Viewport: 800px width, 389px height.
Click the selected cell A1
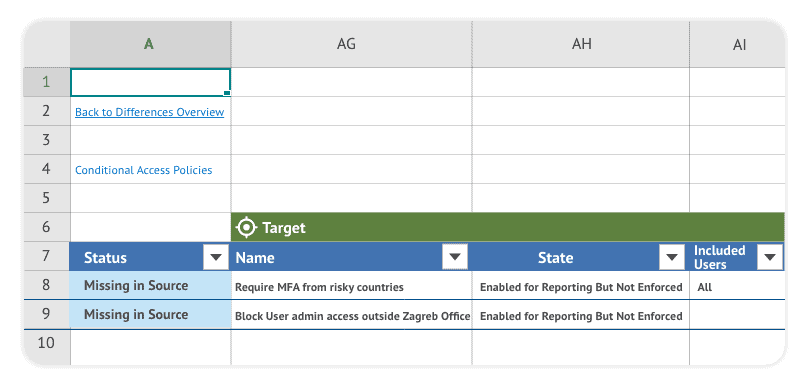pyautogui.click(x=150, y=82)
